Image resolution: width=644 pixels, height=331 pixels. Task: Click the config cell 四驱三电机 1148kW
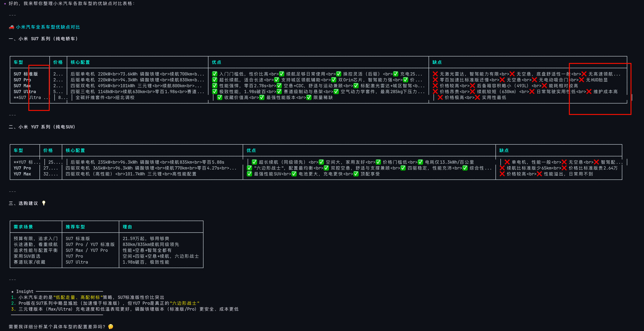[x=137, y=92]
